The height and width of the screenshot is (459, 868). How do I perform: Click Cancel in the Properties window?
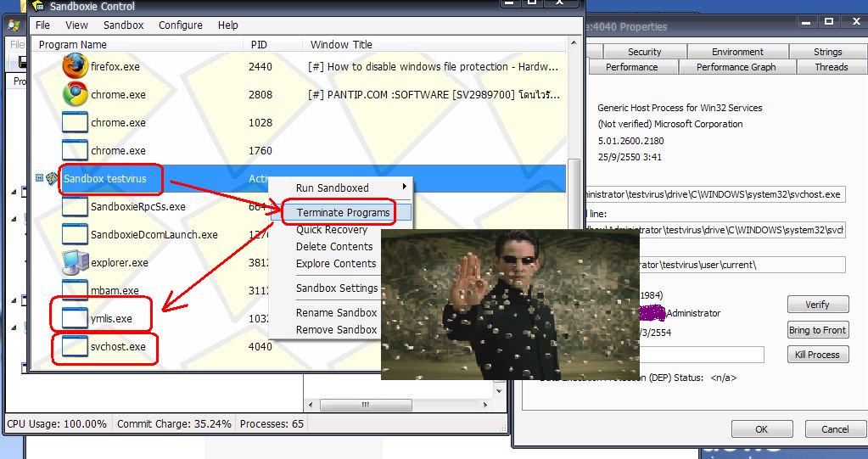[x=836, y=429]
